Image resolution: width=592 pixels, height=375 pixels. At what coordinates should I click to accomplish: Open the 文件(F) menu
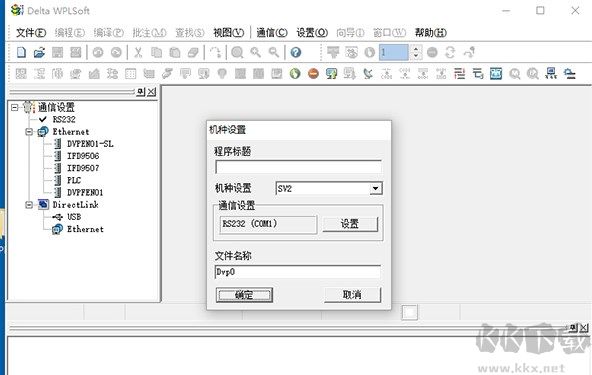click(x=31, y=33)
